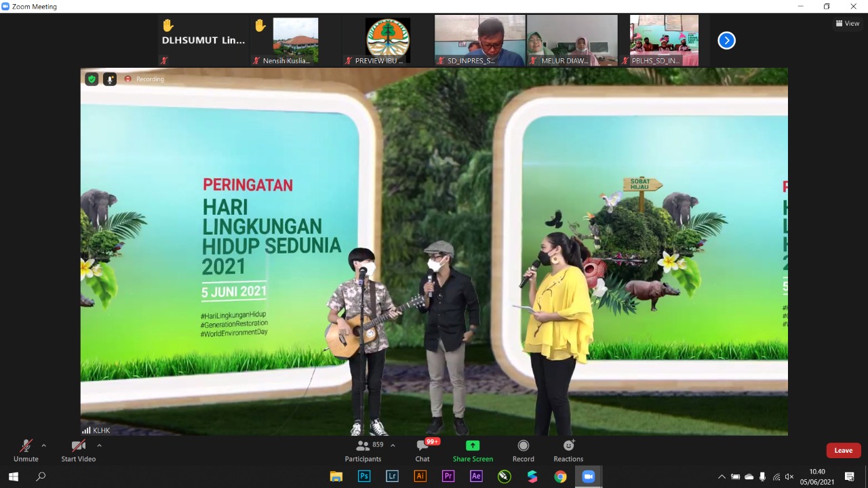Expand video options arrow beside Start Video
The height and width of the screenshot is (488, 868).
click(99, 445)
